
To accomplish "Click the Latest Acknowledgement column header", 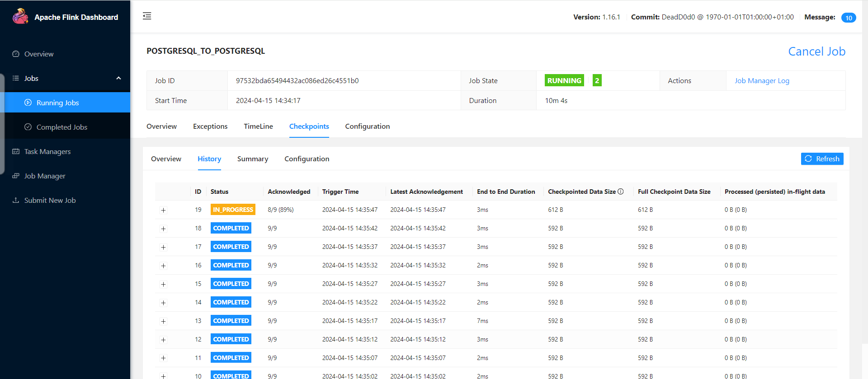I will click(x=426, y=192).
